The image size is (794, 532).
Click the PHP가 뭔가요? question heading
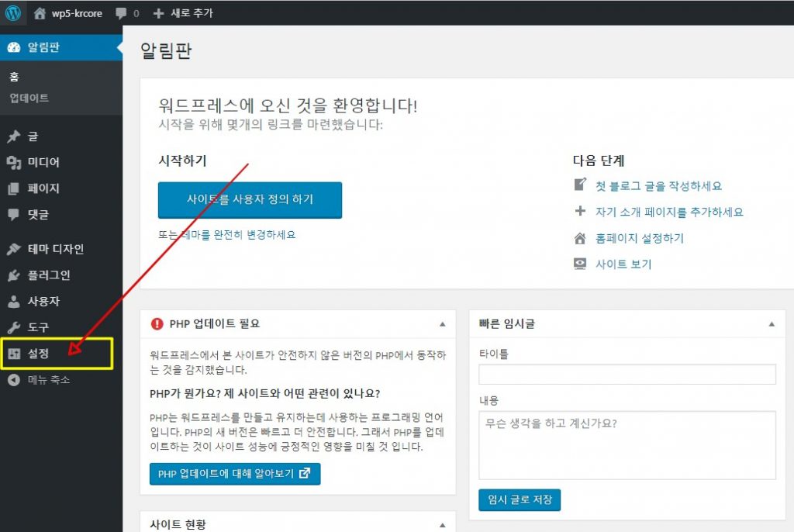265,394
